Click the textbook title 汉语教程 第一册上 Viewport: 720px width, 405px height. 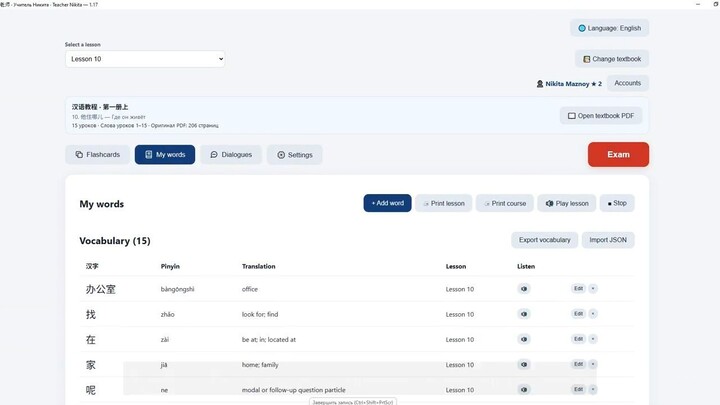100,107
